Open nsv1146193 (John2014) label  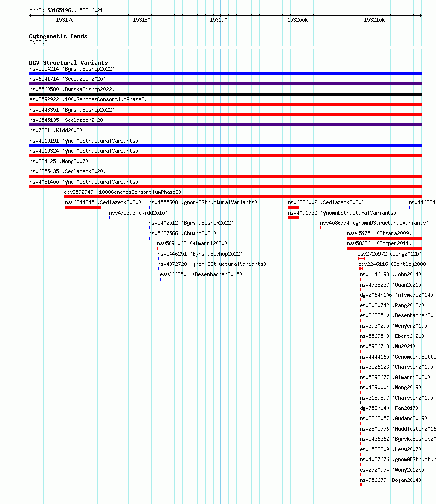click(390, 274)
